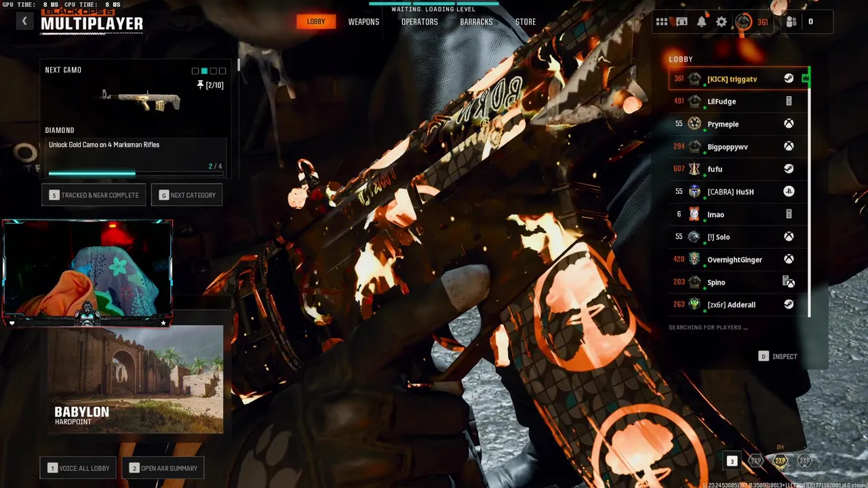Click Tracked & Near Complete button

[x=94, y=195]
